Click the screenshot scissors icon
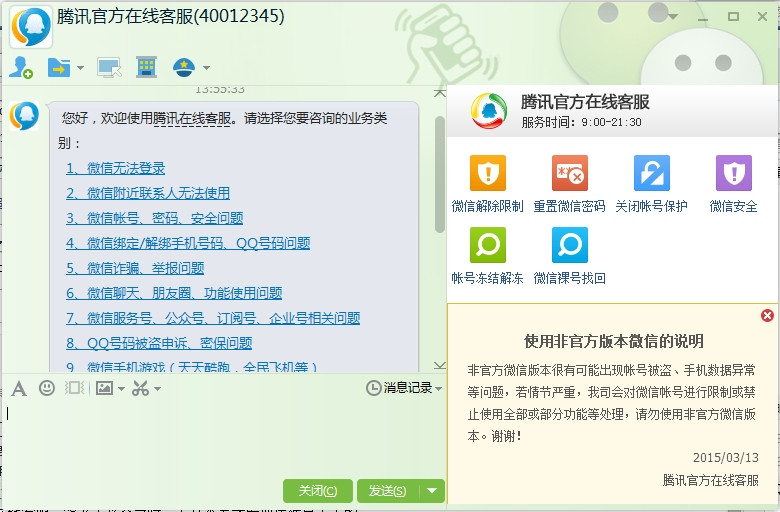Screen dimensions: 780x512 click(140, 388)
